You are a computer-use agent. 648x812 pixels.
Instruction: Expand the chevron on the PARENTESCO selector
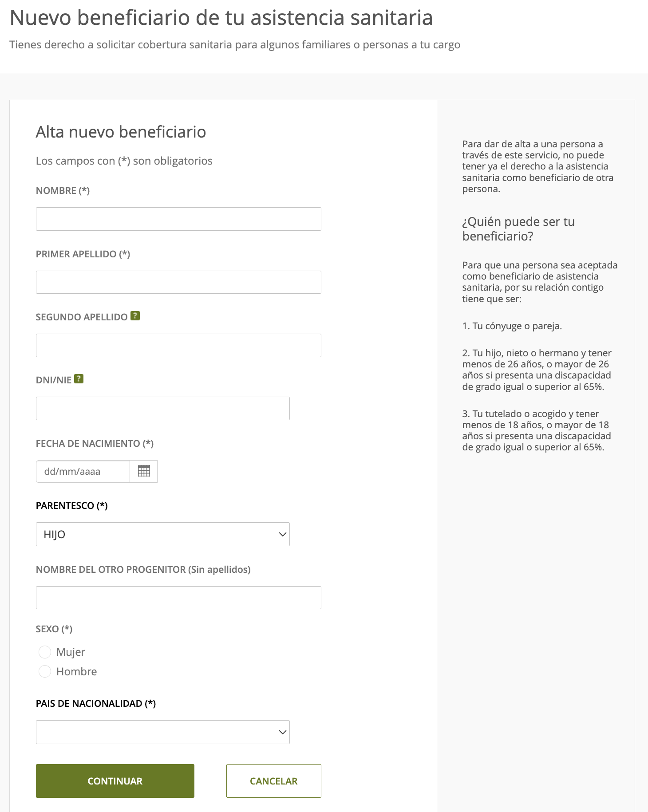pyautogui.click(x=281, y=534)
